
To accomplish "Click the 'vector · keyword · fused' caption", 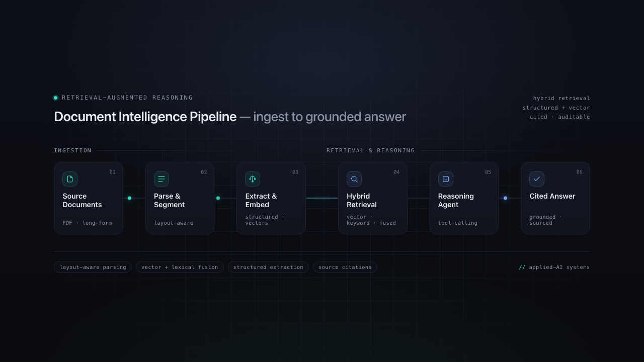I will click(x=371, y=220).
